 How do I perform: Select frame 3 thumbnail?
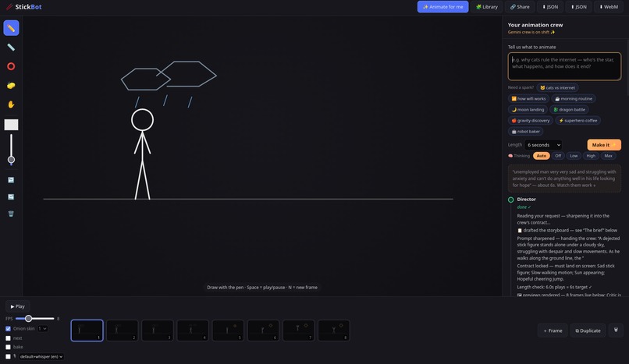pyautogui.click(x=158, y=330)
